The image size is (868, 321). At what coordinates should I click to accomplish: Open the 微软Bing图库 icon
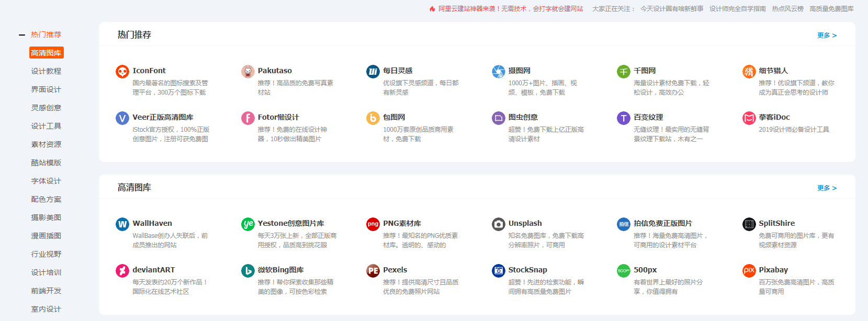coord(248,271)
